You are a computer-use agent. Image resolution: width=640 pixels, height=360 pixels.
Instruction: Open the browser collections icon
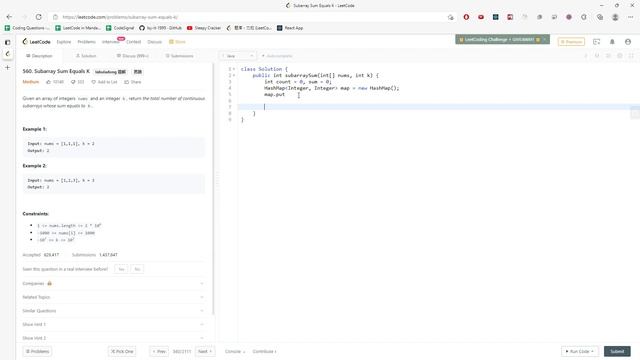click(600, 17)
